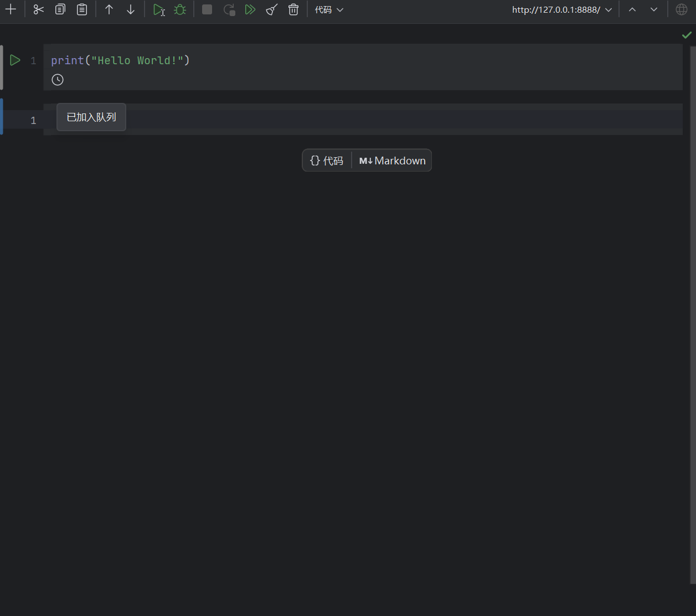Open the cell type dropdown labeled 代码
This screenshot has height=616, width=696.
click(x=329, y=9)
